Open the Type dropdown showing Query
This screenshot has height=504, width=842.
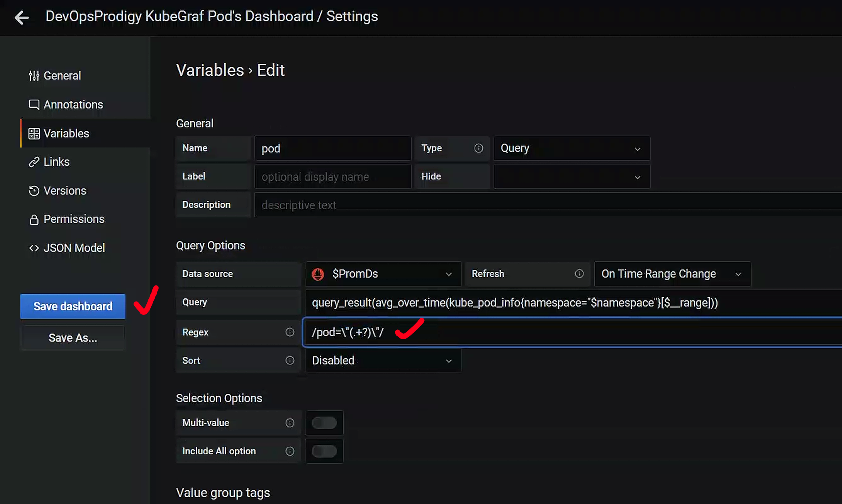tap(571, 148)
